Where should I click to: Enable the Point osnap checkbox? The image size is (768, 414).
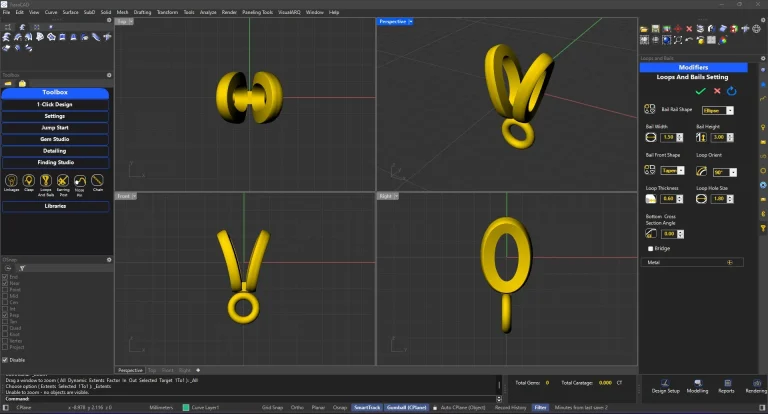[5, 290]
